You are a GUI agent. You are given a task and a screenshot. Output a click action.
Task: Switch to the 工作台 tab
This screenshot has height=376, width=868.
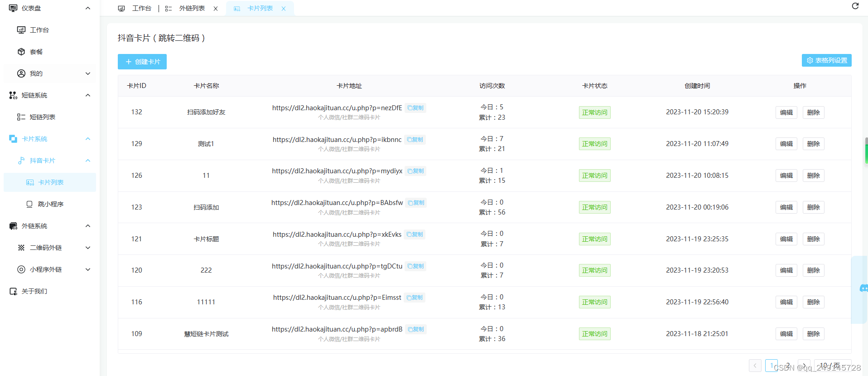[135, 8]
